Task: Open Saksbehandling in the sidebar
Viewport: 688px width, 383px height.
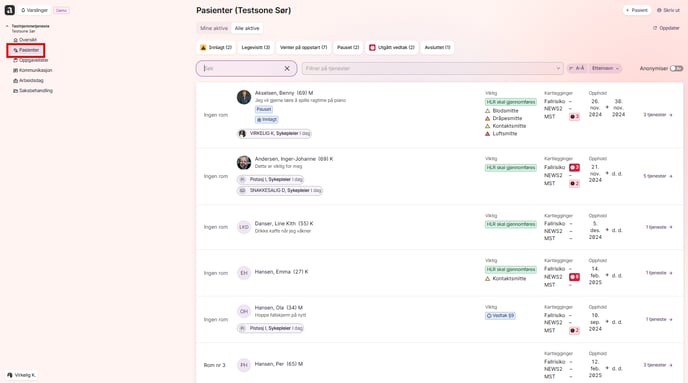Action: pos(33,91)
